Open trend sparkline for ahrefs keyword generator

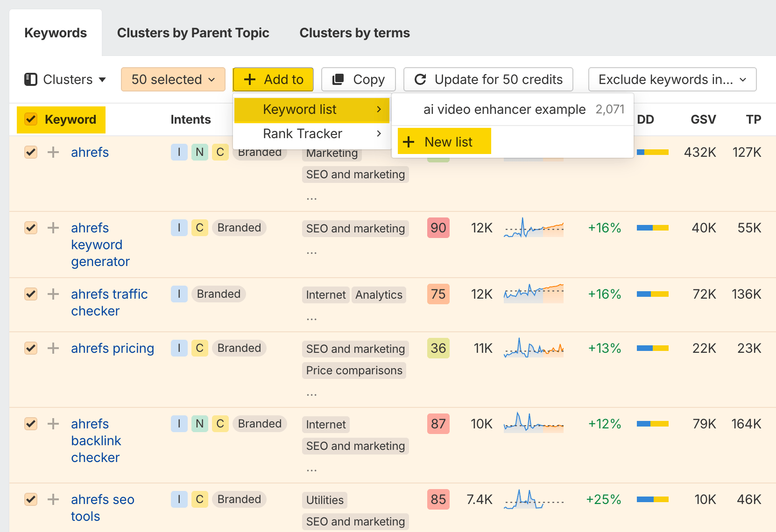pos(534,228)
